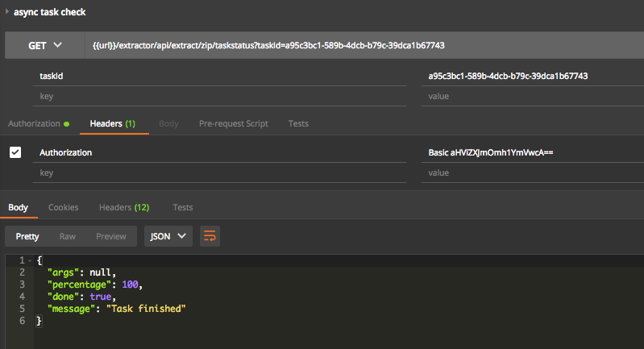Switch to Preview response view
The image size is (644, 349).
pyautogui.click(x=111, y=236)
